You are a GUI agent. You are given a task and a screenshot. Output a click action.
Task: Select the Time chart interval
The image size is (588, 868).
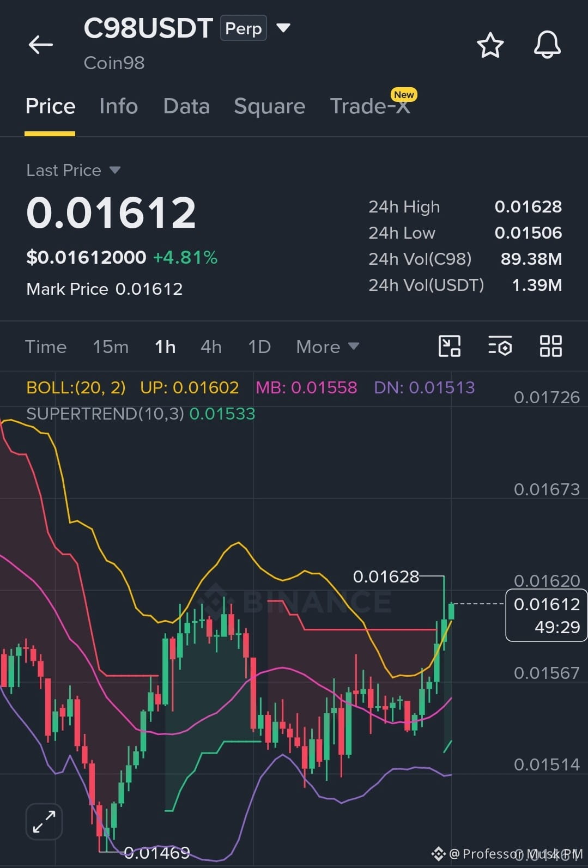tap(46, 347)
